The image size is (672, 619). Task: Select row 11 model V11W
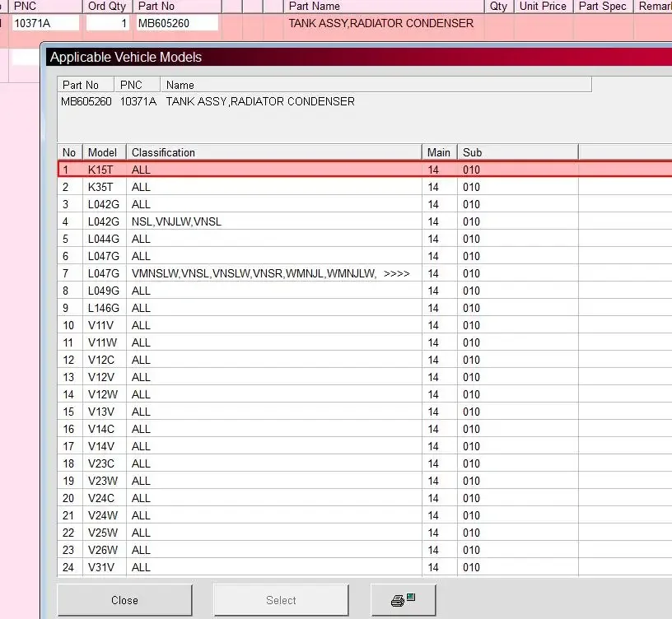pos(365,342)
